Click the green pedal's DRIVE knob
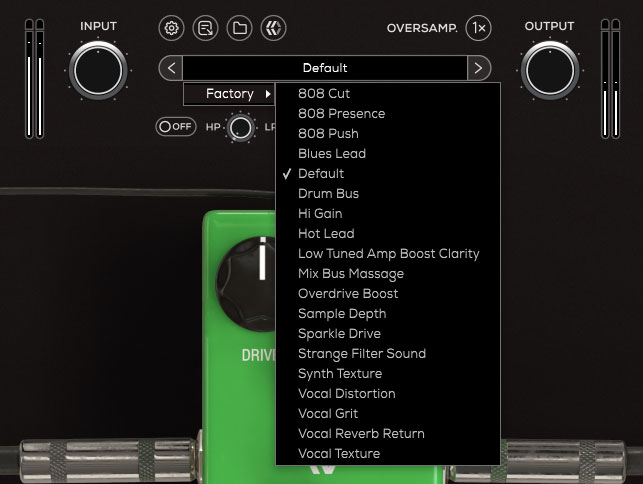The image size is (643, 484). 246,284
